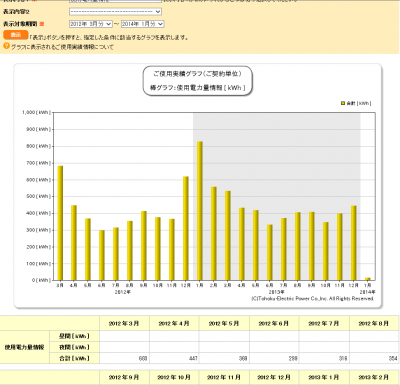Open the end period dropdown 2014年1月分

tap(142, 24)
